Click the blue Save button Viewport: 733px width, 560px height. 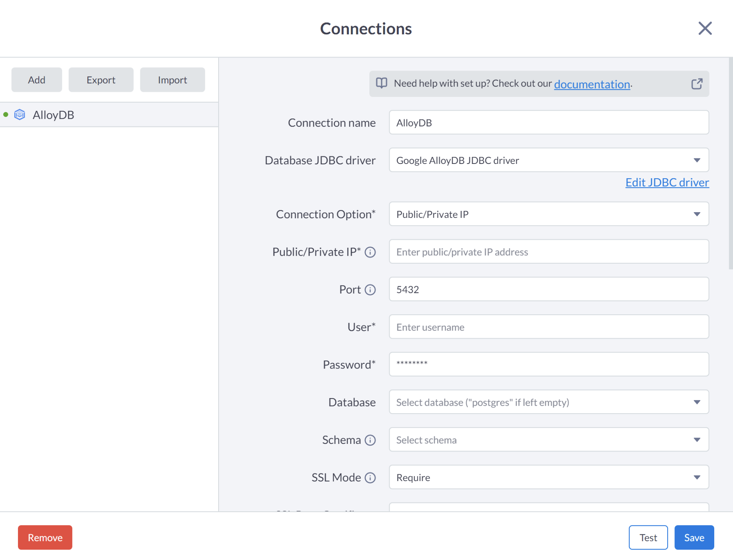[x=694, y=537]
